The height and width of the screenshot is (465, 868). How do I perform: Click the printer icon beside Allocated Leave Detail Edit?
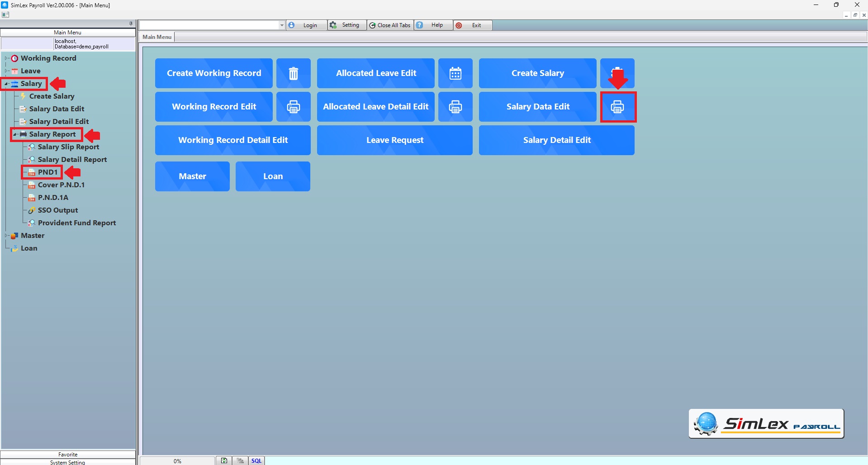pyautogui.click(x=455, y=107)
